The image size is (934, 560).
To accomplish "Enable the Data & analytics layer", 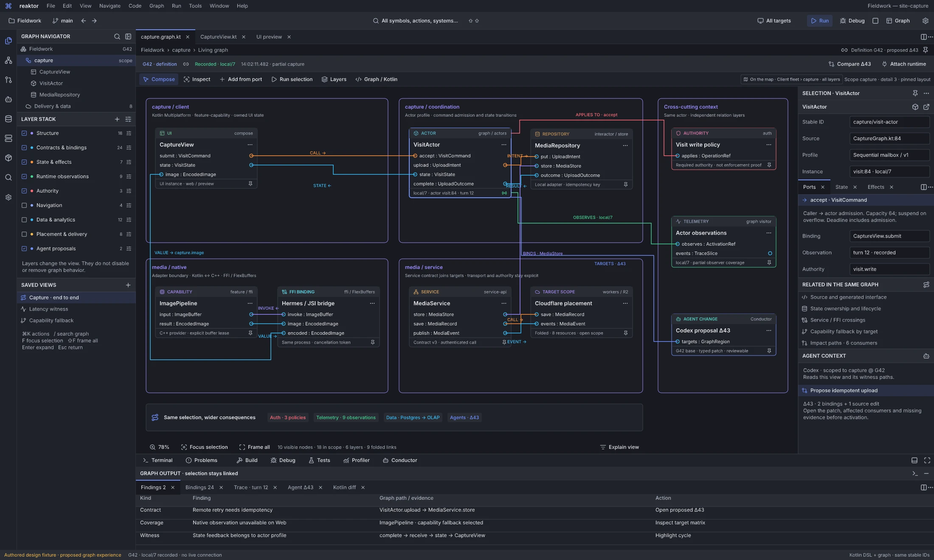I will point(24,220).
